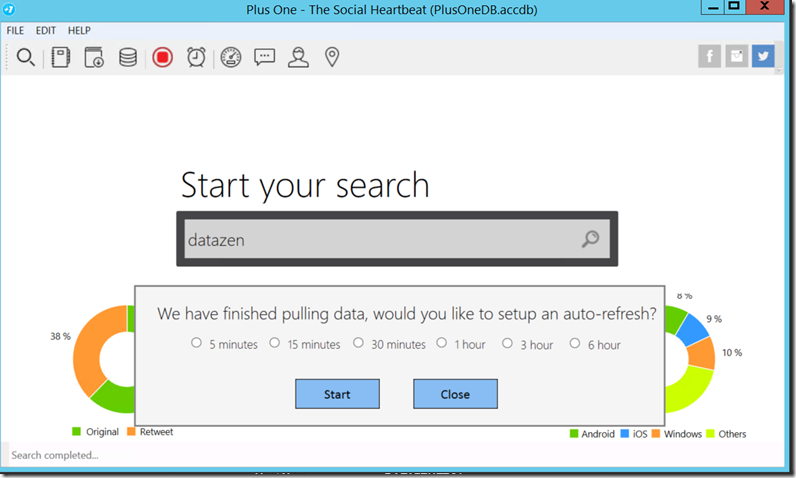Image resolution: width=796 pixels, height=478 pixels.
Task: Open the user profile person icon
Action: 298,57
